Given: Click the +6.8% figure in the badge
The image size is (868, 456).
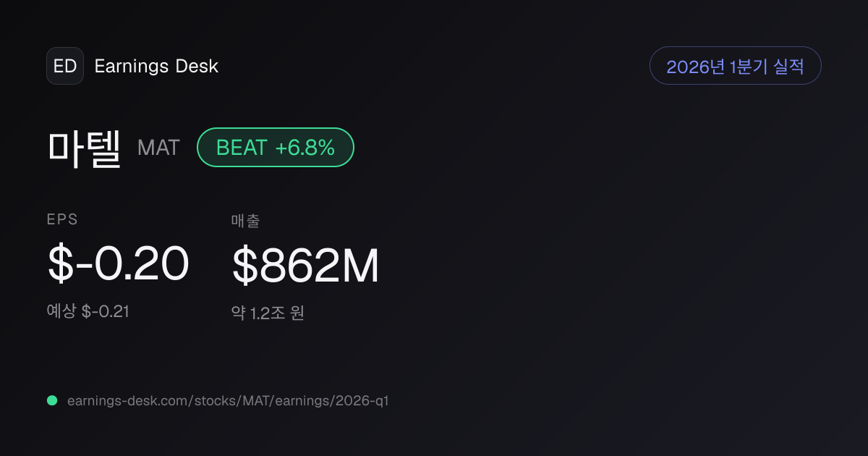Looking at the screenshot, I should point(305,148).
